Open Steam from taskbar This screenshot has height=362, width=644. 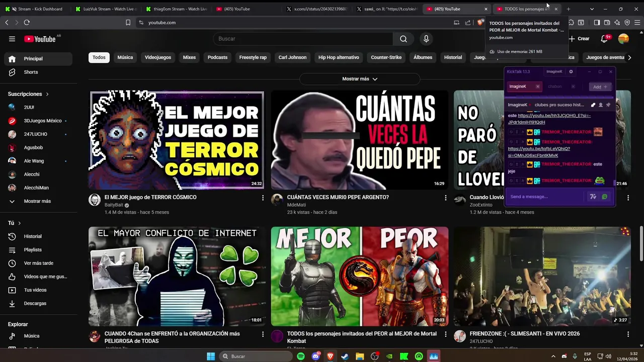[x=345, y=356]
